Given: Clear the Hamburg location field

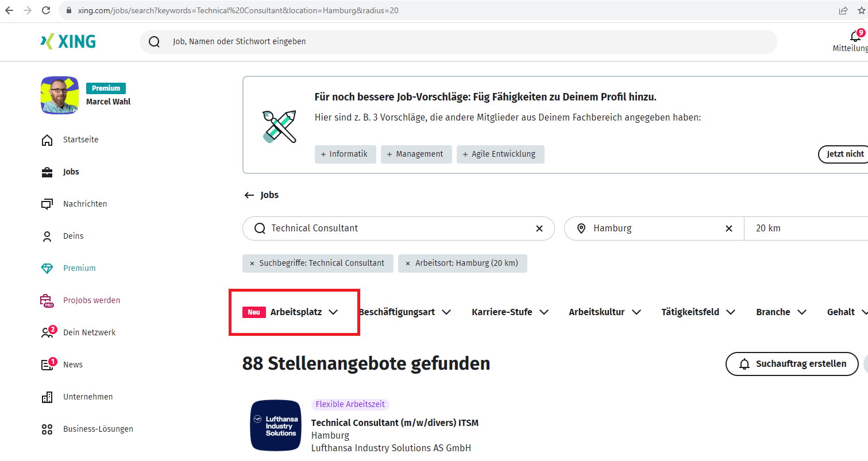Looking at the screenshot, I should tap(728, 228).
